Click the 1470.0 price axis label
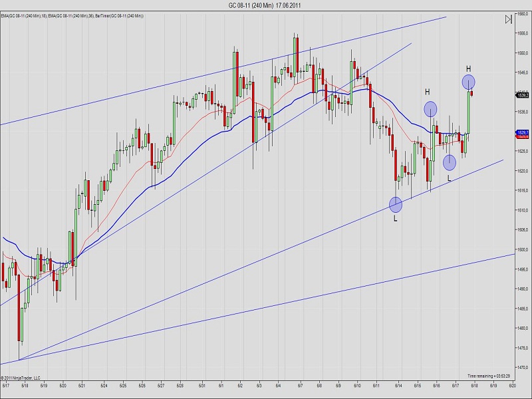532x399 pixels. [x=523, y=368]
